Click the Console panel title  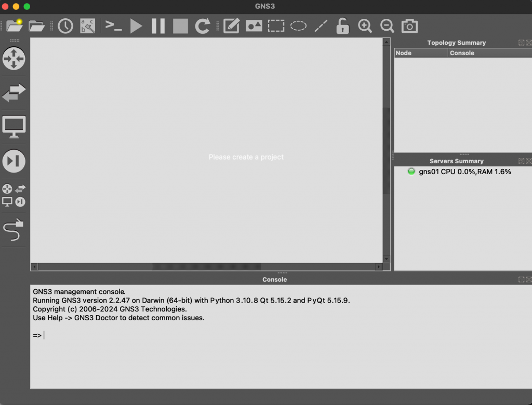274,280
